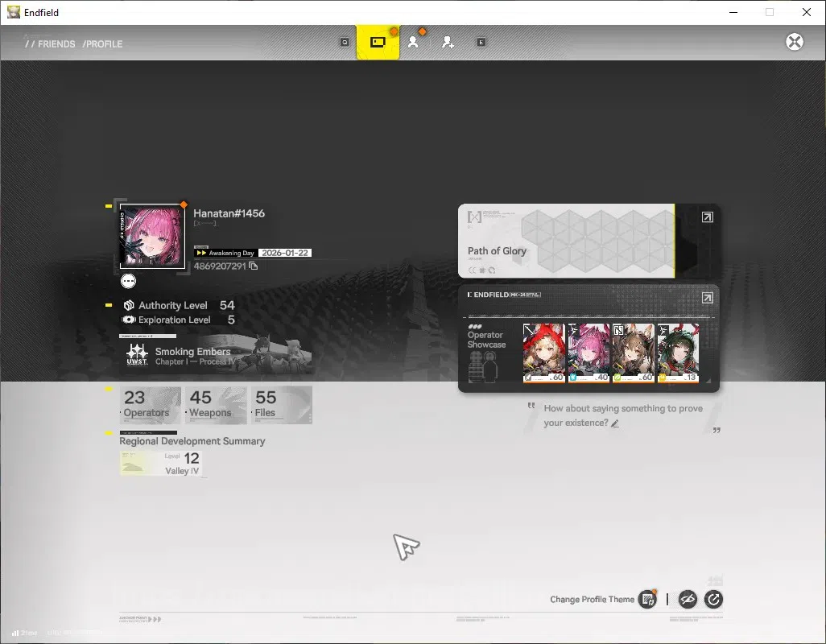Click the UWST faction emblem
This screenshot has width=826, height=644.
137,354
